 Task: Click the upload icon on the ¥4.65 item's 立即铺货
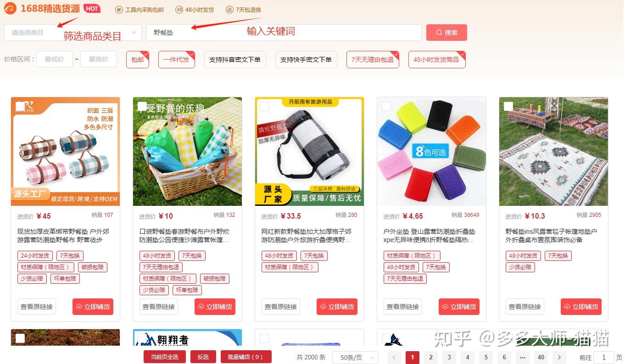pos(445,307)
